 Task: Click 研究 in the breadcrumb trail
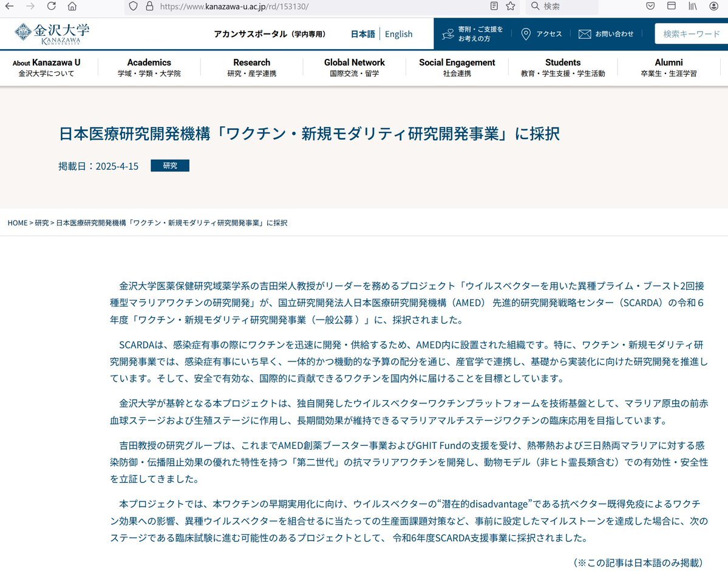pyautogui.click(x=42, y=223)
